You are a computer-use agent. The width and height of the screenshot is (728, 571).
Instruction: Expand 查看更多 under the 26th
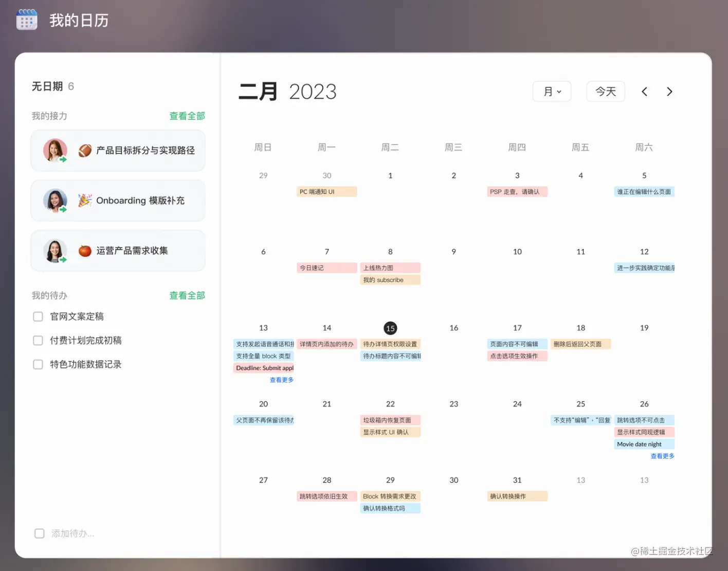coord(662,456)
